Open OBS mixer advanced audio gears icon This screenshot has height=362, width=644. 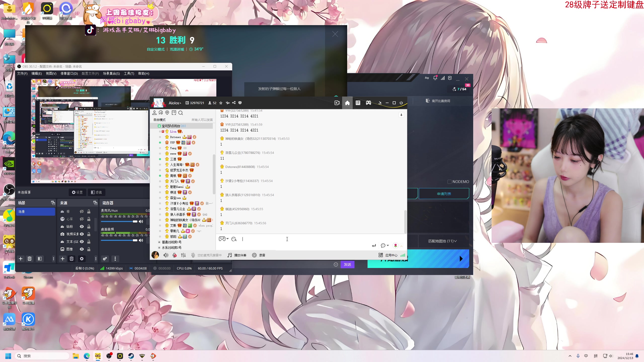[x=105, y=259]
